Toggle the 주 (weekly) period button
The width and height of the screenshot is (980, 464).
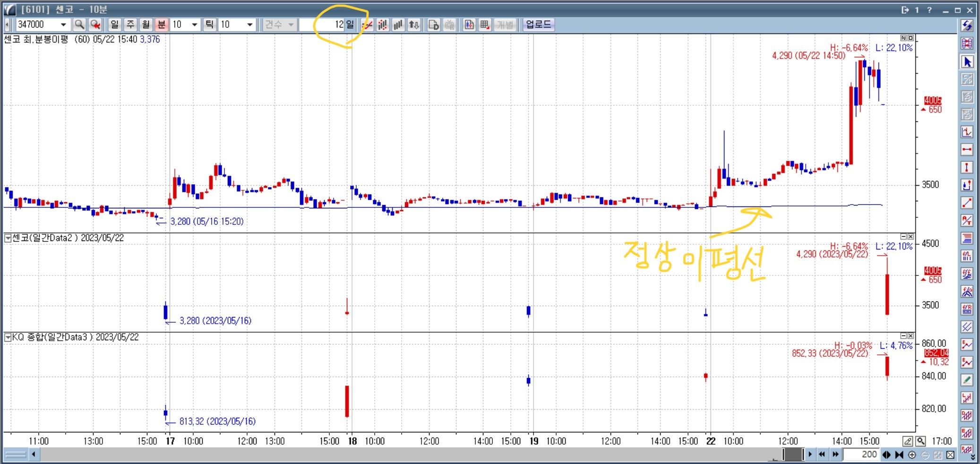coord(130,25)
